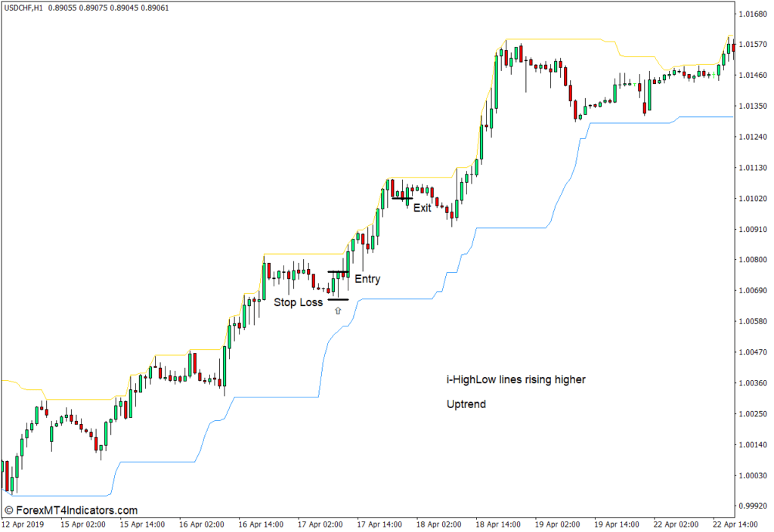
Task: Click the Exit text label
Action: (x=422, y=208)
